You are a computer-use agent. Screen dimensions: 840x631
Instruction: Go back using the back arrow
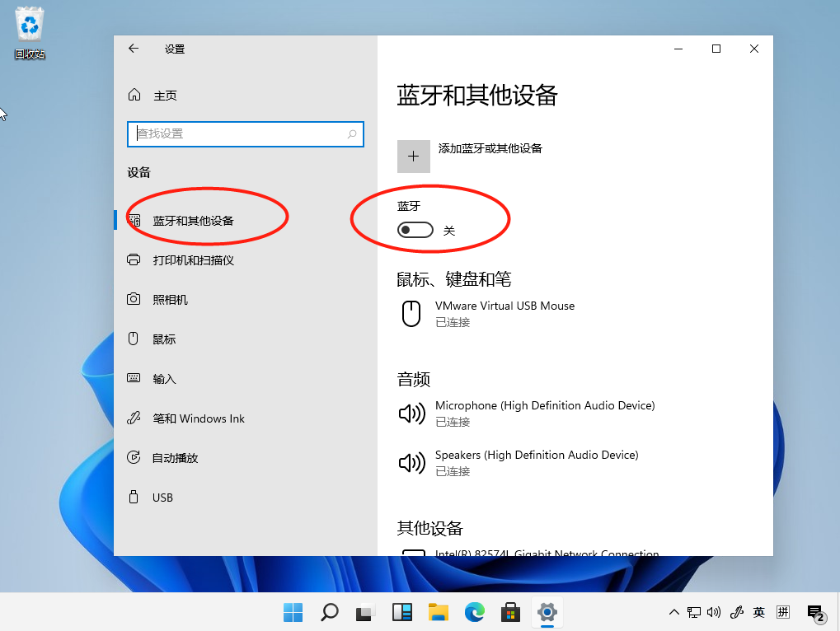[x=134, y=49]
